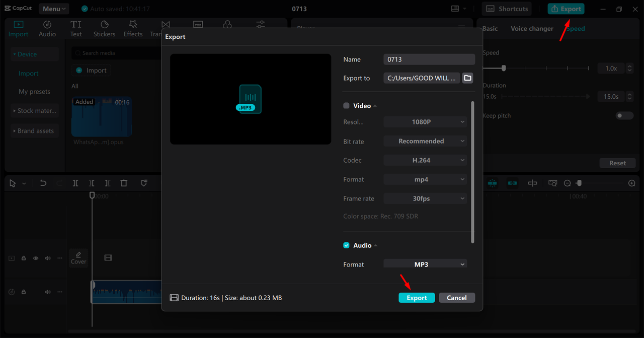Open the more options dots on the video track
Viewport: 644px width, 338px height.
point(60,258)
